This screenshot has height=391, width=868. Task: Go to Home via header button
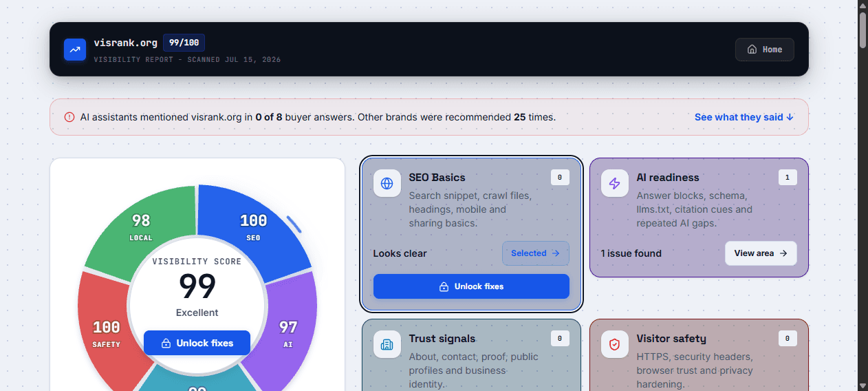764,50
